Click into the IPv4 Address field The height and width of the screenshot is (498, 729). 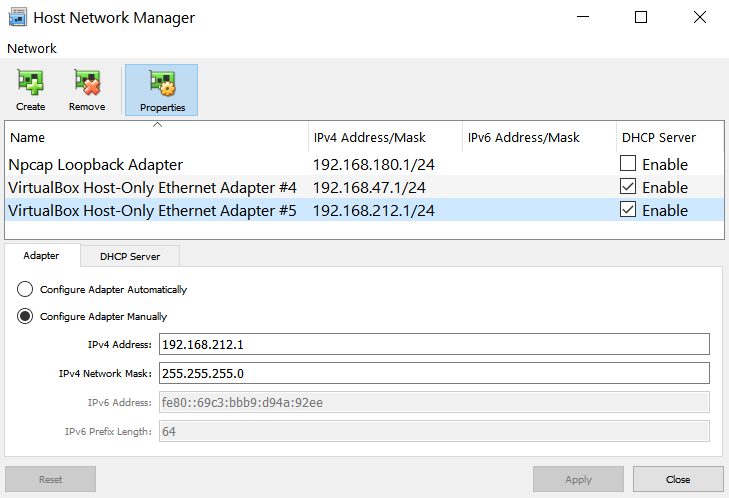434,344
